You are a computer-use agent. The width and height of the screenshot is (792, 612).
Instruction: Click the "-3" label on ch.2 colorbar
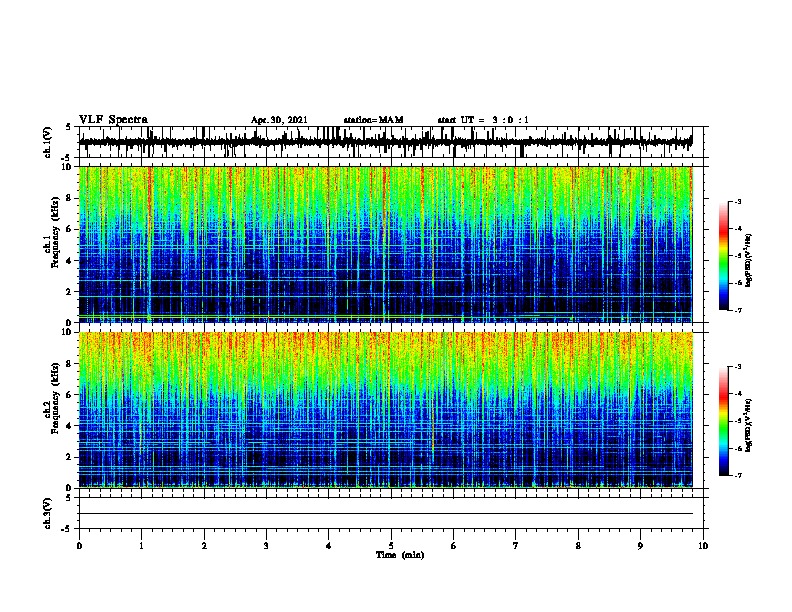click(738, 367)
